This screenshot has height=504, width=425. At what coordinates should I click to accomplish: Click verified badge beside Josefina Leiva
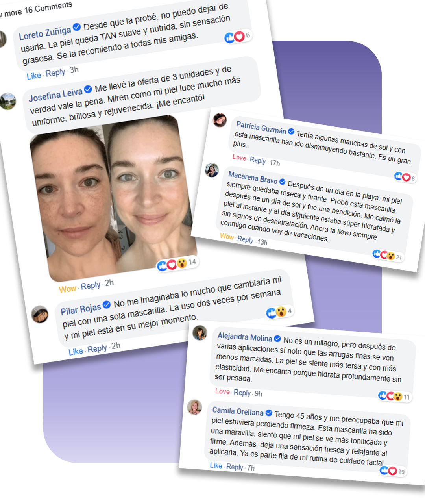click(x=88, y=89)
